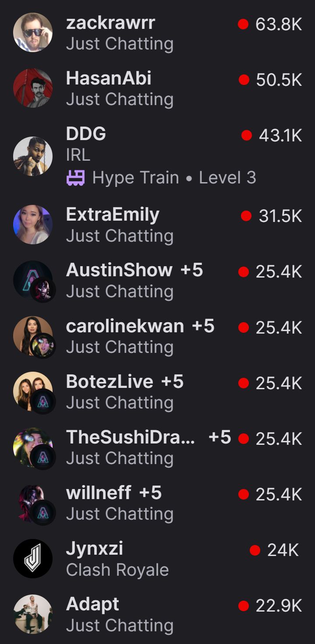Viewport: 315px width, 644px height.
Task: Click the 63.8K live viewer count
Action: (279, 25)
